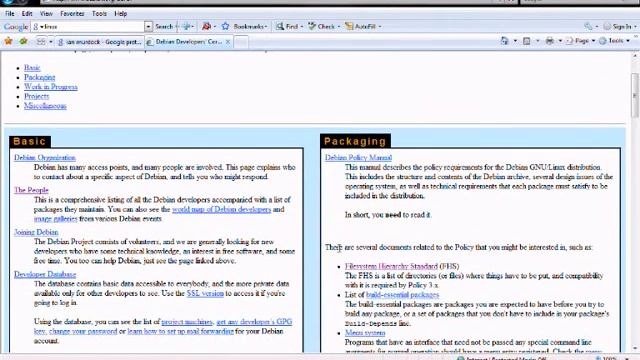Click the Google toolbar red popup-blocker icon

[207, 26]
